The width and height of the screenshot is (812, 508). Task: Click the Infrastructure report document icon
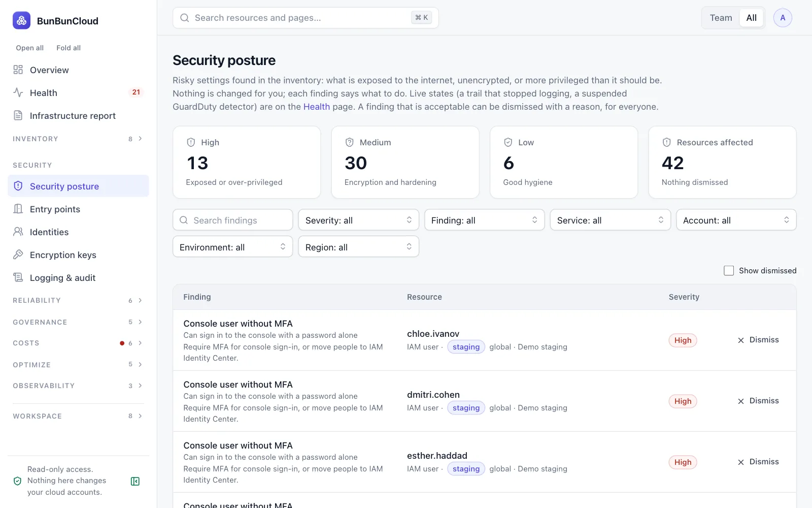(x=18, y=115)
